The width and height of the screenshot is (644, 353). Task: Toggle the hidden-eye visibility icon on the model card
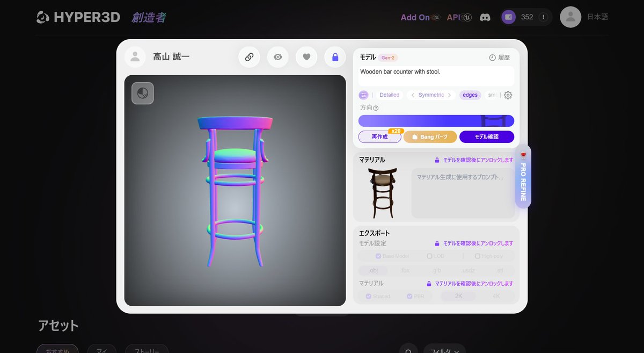click(277, 56)
